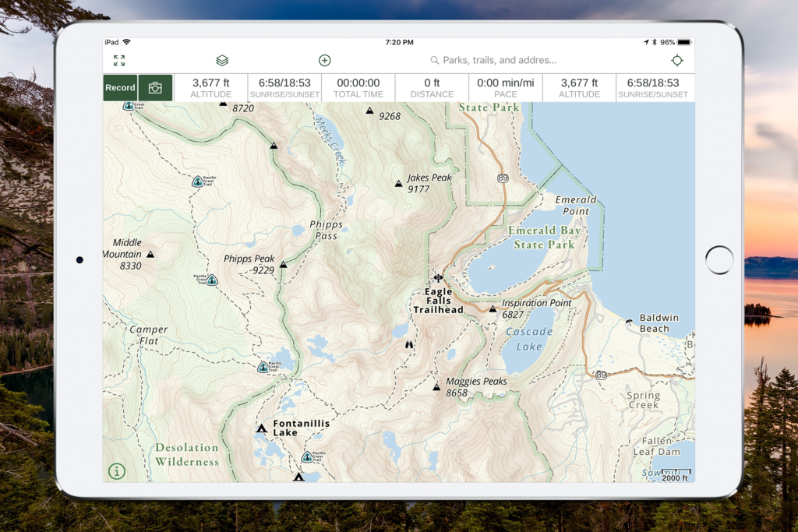Open the camera photo button
The width and height of the screenshot is (798, 532).
pyautogui.click(x=155, y=88)
